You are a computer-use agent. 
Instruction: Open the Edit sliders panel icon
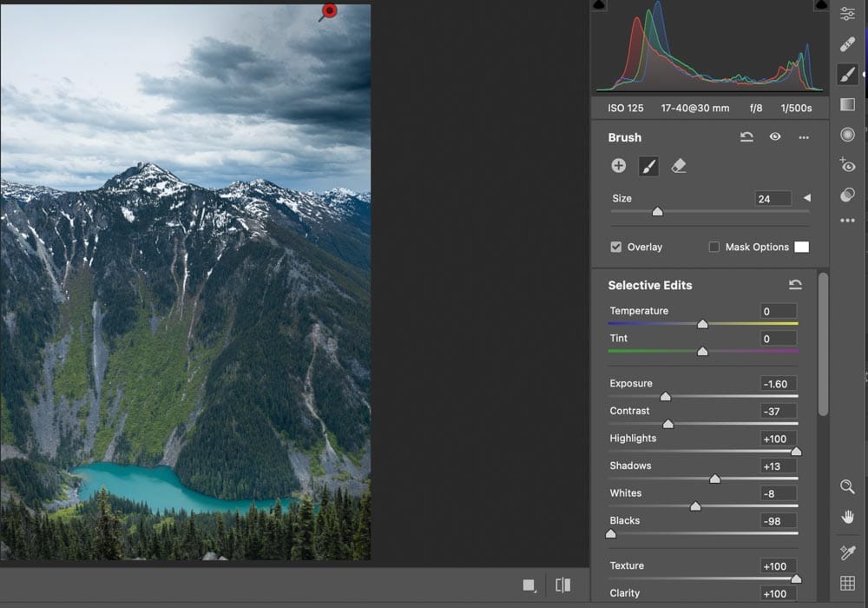(848, 14)
